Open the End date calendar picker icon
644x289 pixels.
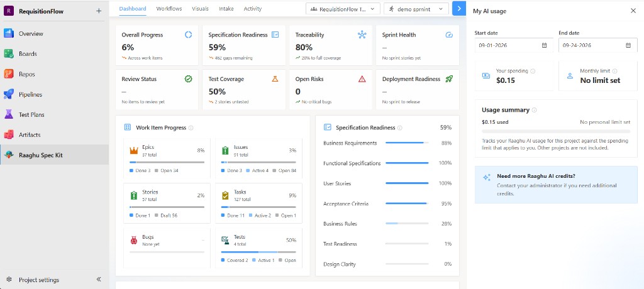pos(628,45)
